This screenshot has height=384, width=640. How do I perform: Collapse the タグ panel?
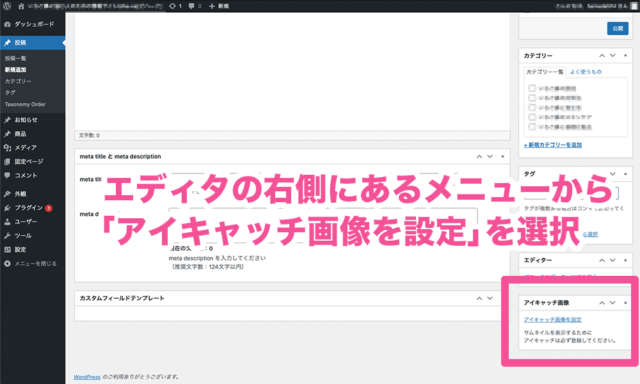(625, 174)
